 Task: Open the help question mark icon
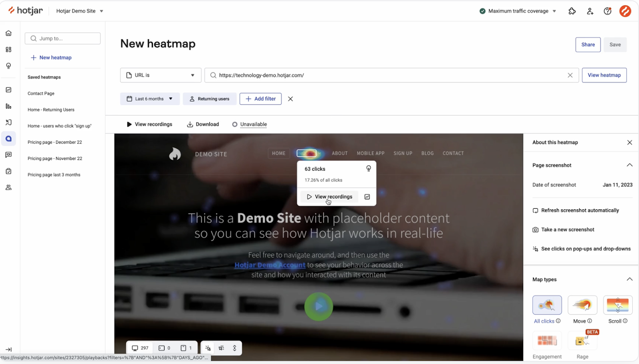pos(607,11)
